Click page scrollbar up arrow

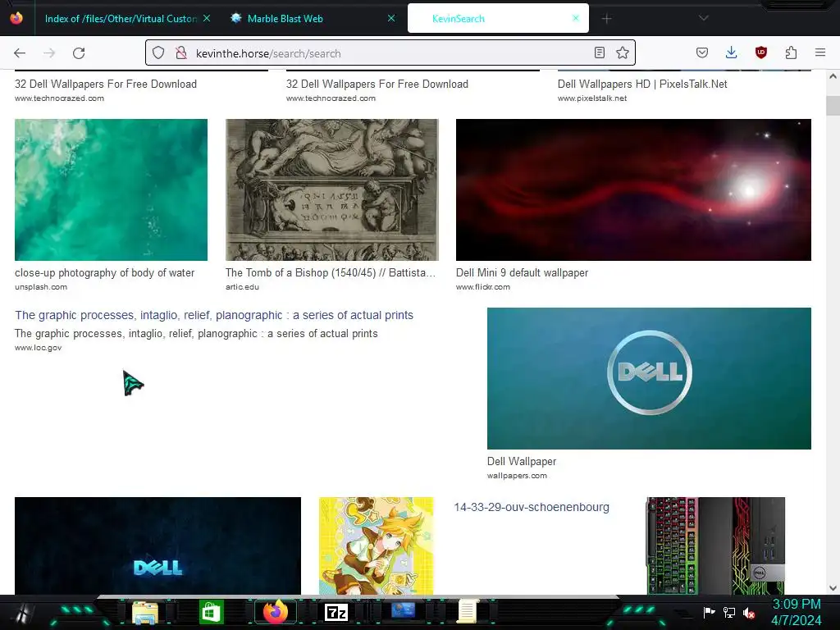pos(833,76)
